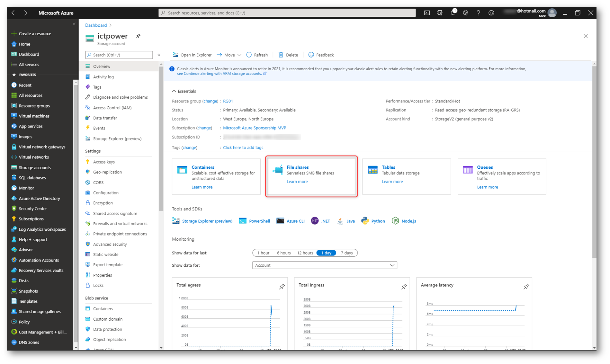Image resolution: width=610 pixels, height=364 pixels.
Task: Open the directory and subscription filter icon
Action: (x=440, y=13)
